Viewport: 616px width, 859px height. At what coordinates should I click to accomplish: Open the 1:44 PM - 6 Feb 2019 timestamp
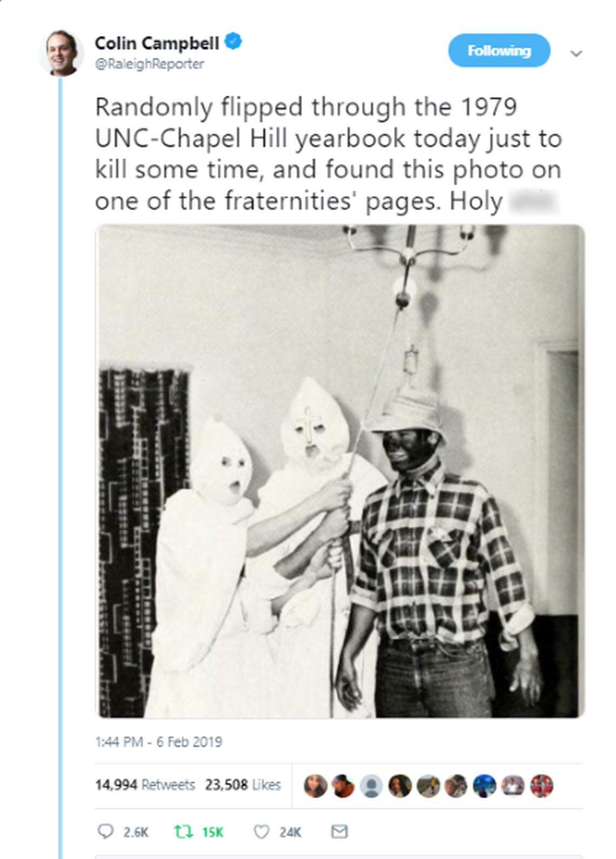coord(158,742)
